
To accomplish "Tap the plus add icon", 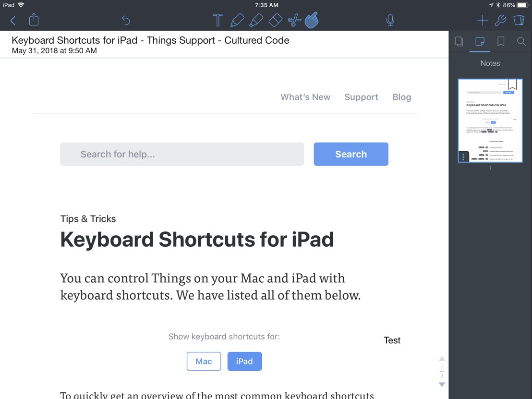I will (482, 20).
